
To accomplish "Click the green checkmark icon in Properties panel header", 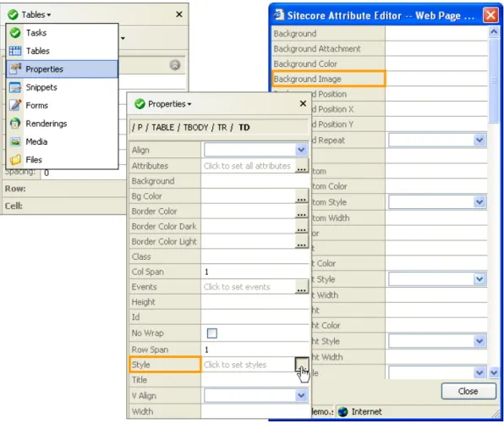I will coord(140,104).
